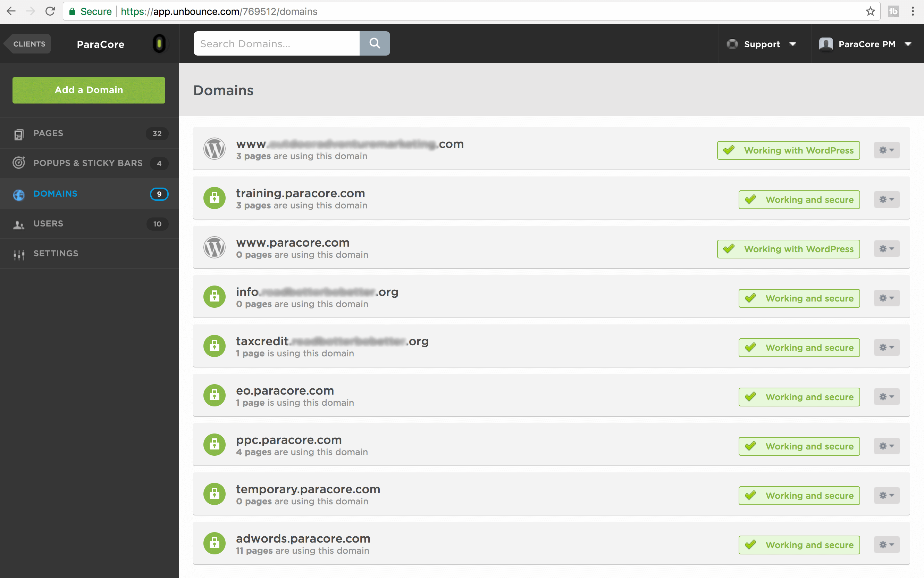The image size is (924, 578).
Task: Click the WordPress icon of the first domain row
Action: coord(214,149)
